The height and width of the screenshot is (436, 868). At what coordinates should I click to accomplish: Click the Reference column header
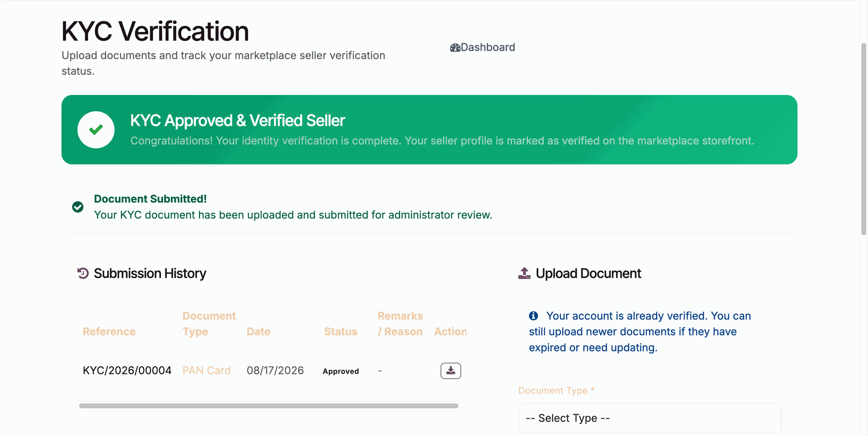[x=109, y=332]
